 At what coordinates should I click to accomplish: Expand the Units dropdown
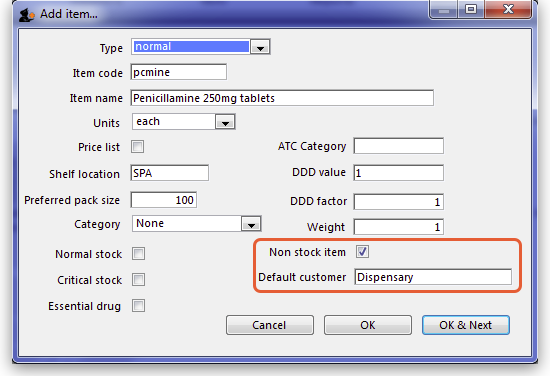point(225,122)
